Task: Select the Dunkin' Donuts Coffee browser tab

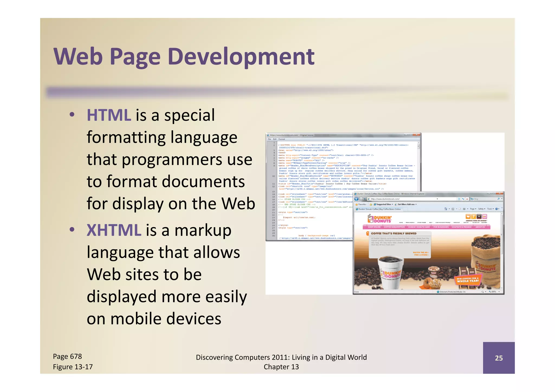Action: [x=378, y=209]
